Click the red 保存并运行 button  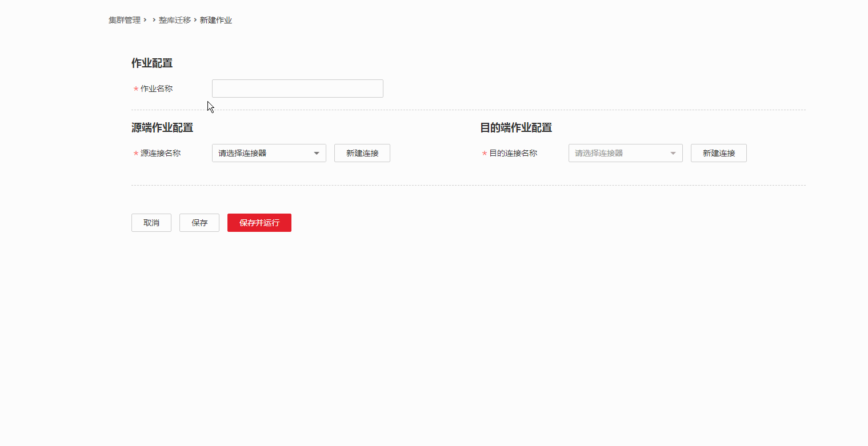coord(259,223)
